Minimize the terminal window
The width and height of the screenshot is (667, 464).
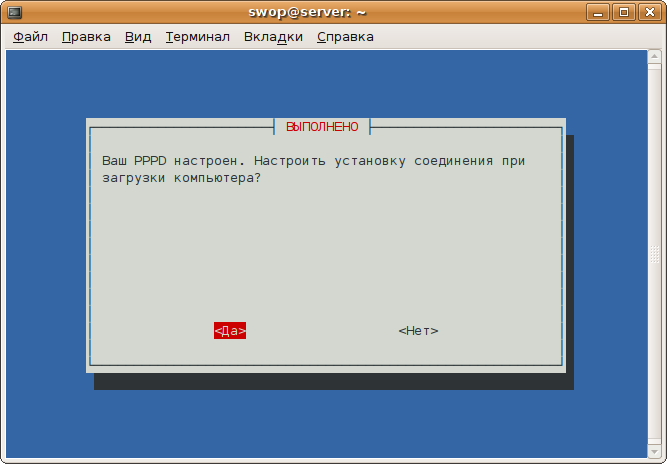coord(598,12)
